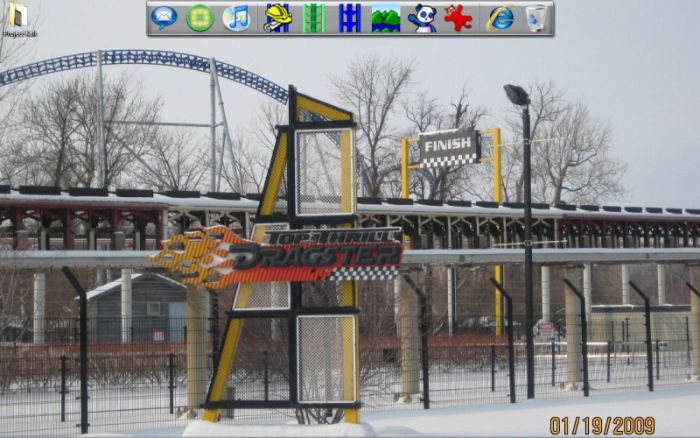Open the panda icon in dock

coord(422,18)
